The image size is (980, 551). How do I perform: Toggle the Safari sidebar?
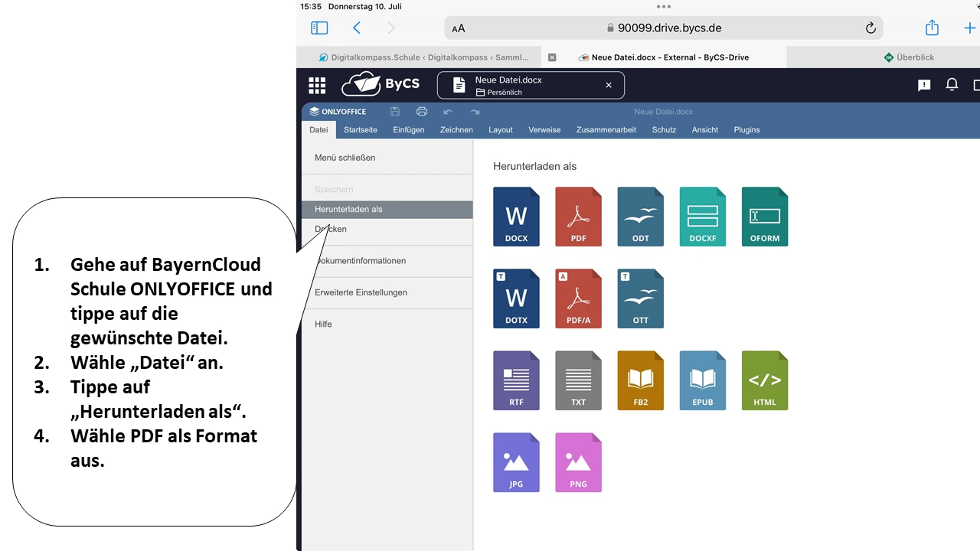(x=319, y=28)
